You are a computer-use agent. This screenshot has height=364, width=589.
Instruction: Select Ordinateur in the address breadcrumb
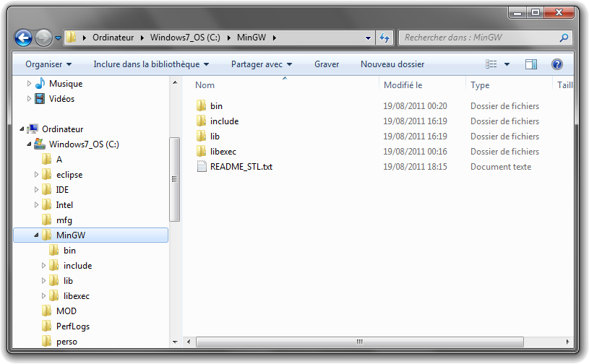coord(113,38)
